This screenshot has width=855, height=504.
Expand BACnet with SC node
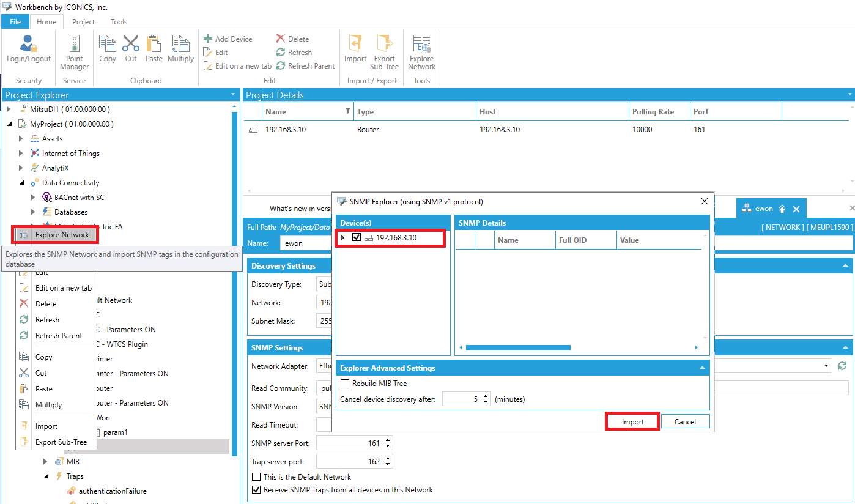coord(33,198)
